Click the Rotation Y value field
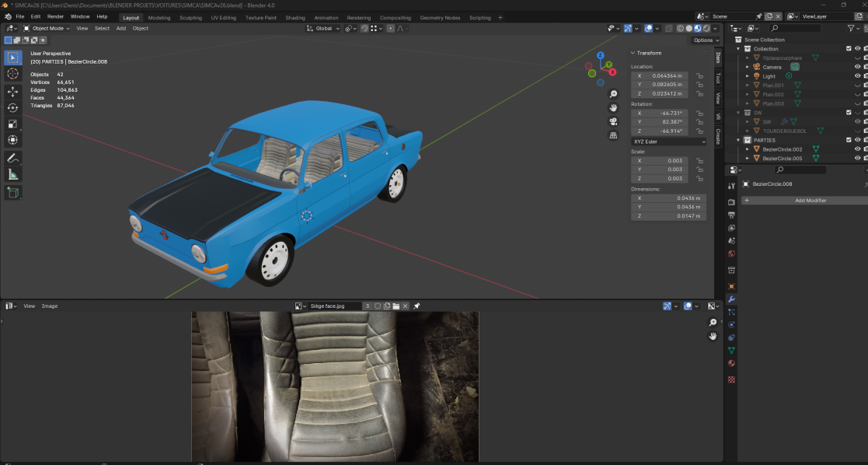The image size is (868, 465). (x=659, y=122)
